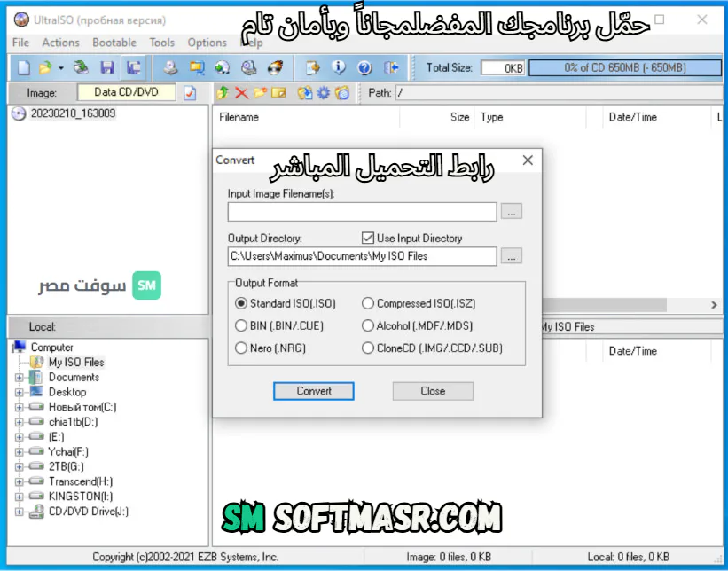Click the Mount to Virtual Drive icon
This screenshot has width=728, height=571.
click(249, 67)
